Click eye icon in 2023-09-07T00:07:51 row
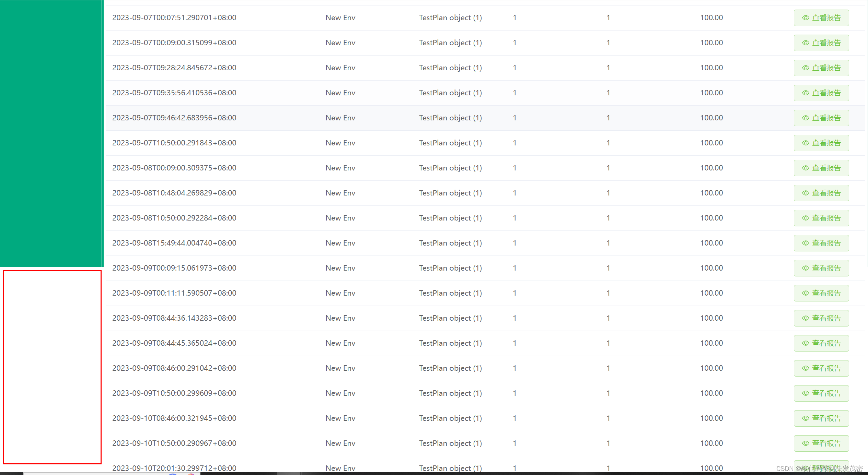The height and width of the screenshot is (475, 868). coord(806,18)
